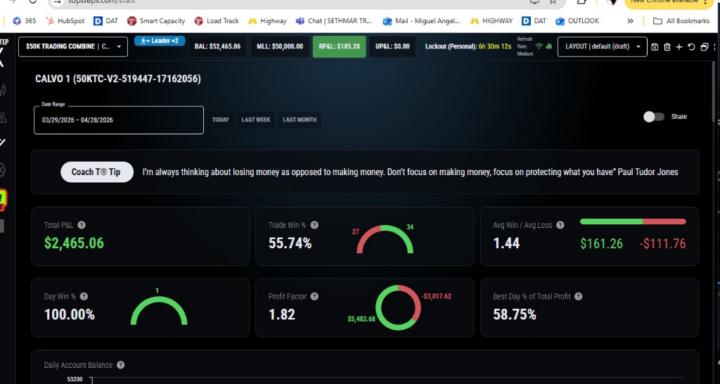Screen dimensions: 720x384
Task: Click the BAL: $52,465.06 balance box
Action: pos(217,46)
